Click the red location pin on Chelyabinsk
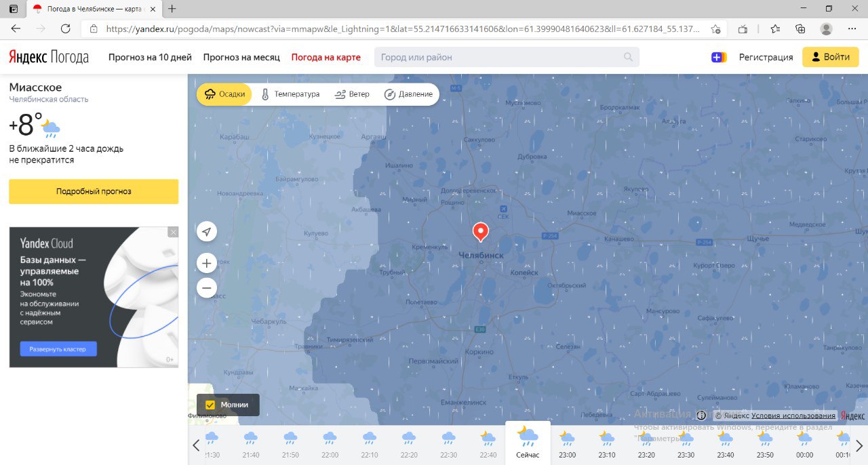This screenshot has width=868, height=465. (x=480, y=232)
